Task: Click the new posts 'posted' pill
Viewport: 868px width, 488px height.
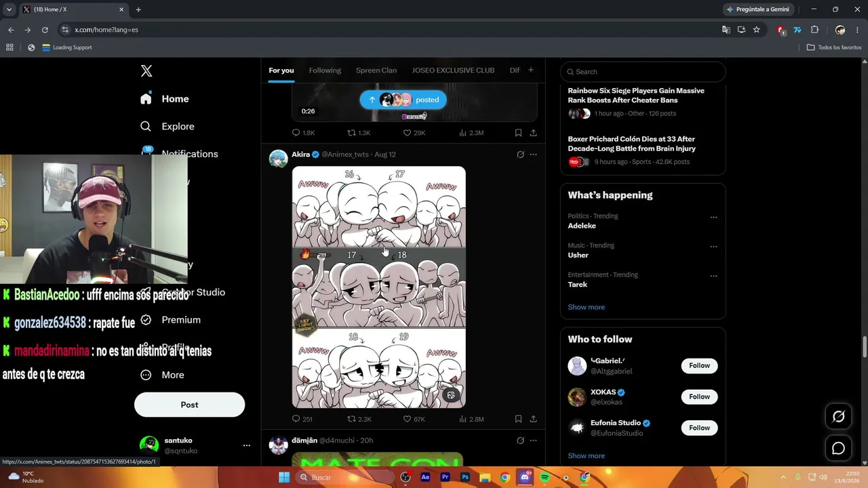Action: pos(403,100)
